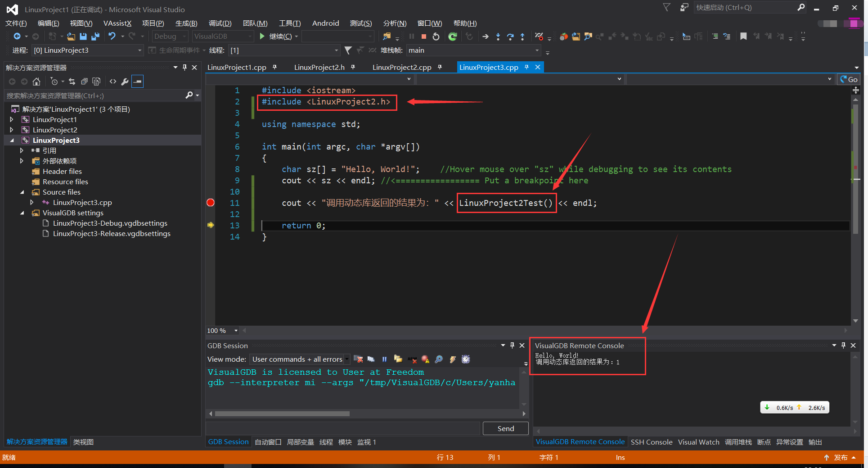Click the Save All files icon
Image resolution: width=868 pixels, height=468 pixels.
[x=95, y=36]
